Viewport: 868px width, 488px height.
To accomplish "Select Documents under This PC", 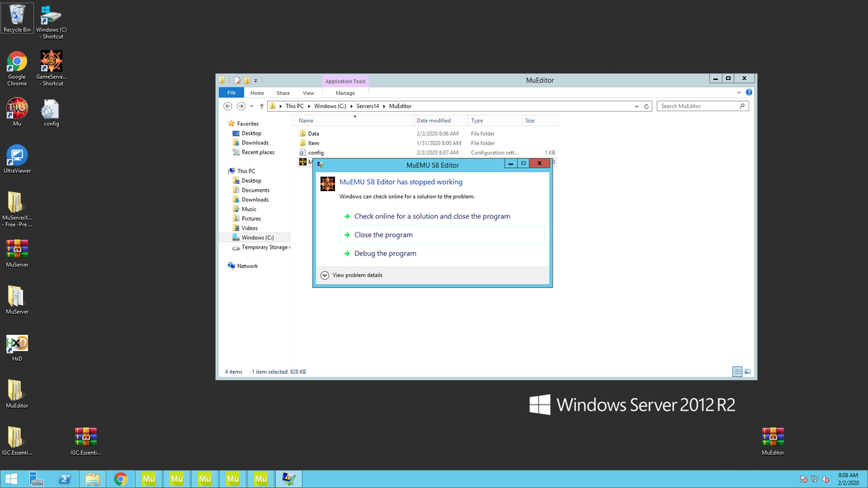I will 255,190.
